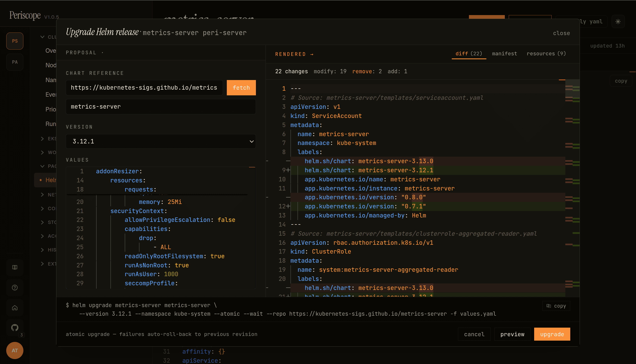Viewport: 636px width, 364px height.
Task: Expand the HIS sidebar section
Action: 48,250
